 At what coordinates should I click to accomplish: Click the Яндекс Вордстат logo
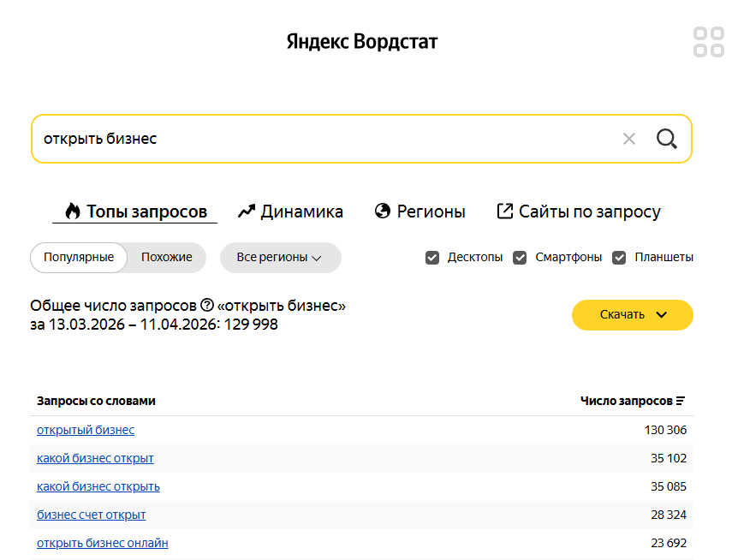pyautogui.click(x=362, y=42)
